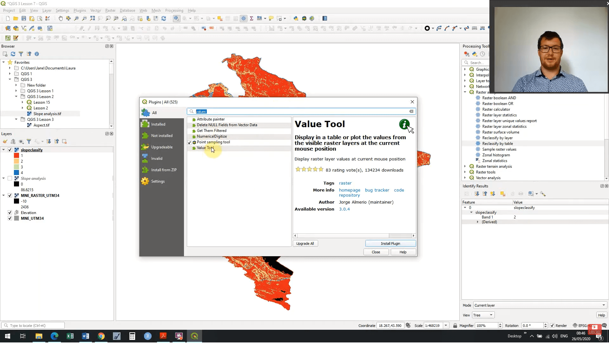Activate the Identify Features tool
609x364 pixels.
177,18
